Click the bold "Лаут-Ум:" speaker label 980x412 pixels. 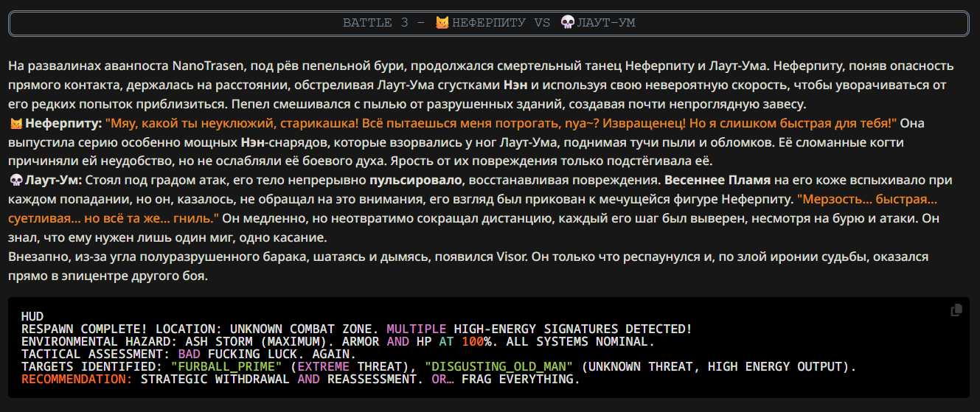(54, 181)
